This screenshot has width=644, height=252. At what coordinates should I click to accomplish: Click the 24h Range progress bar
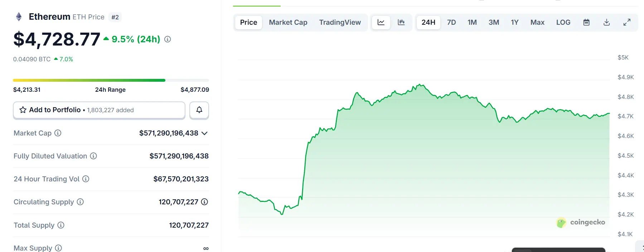pyautogui.click(x=111, y=80)
